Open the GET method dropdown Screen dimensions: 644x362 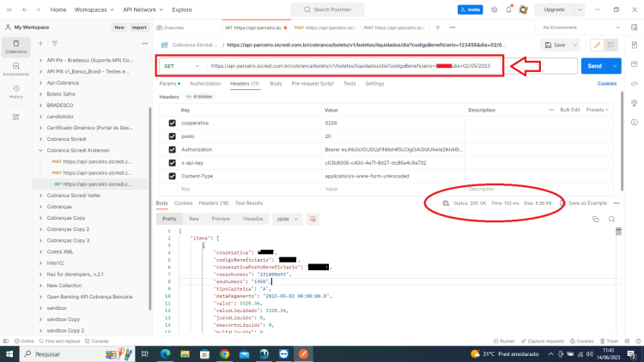(181, 66)
